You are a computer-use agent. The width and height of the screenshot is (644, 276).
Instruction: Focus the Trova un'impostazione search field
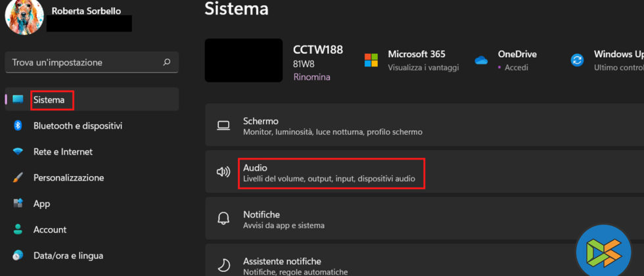click(82, 62)
